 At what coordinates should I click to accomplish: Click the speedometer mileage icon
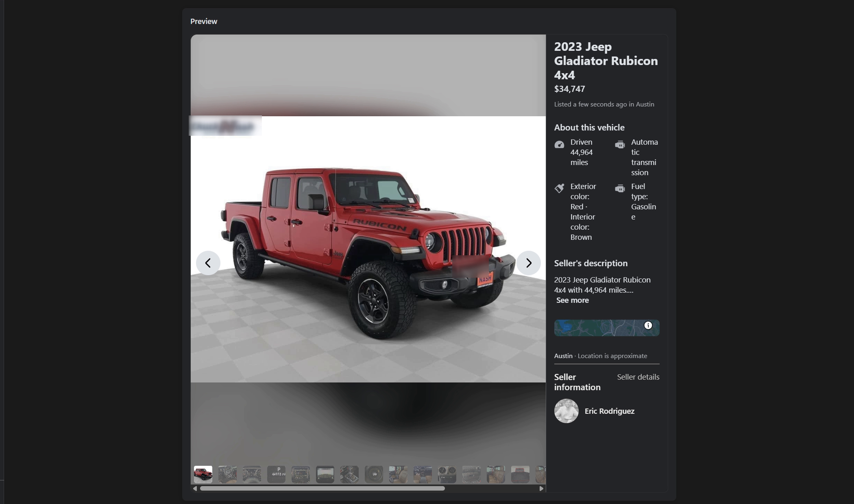coord(559,145)
